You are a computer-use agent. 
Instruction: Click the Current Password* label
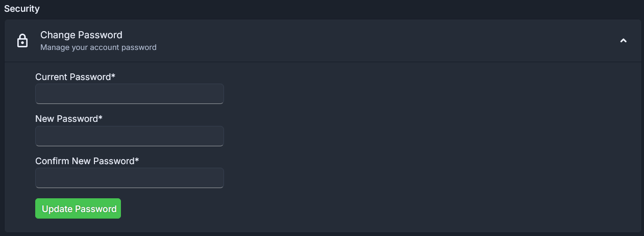click(75, 77)
